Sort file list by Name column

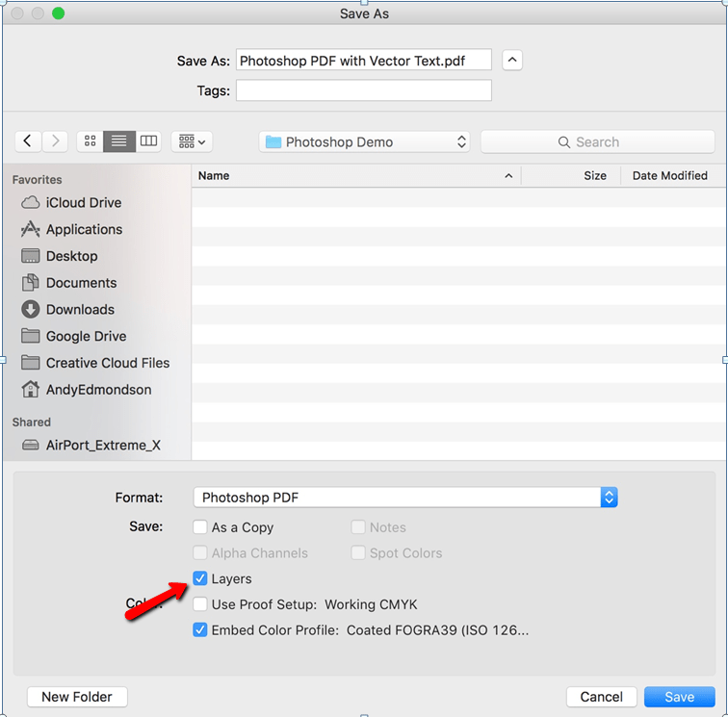(x=356, y=175)
